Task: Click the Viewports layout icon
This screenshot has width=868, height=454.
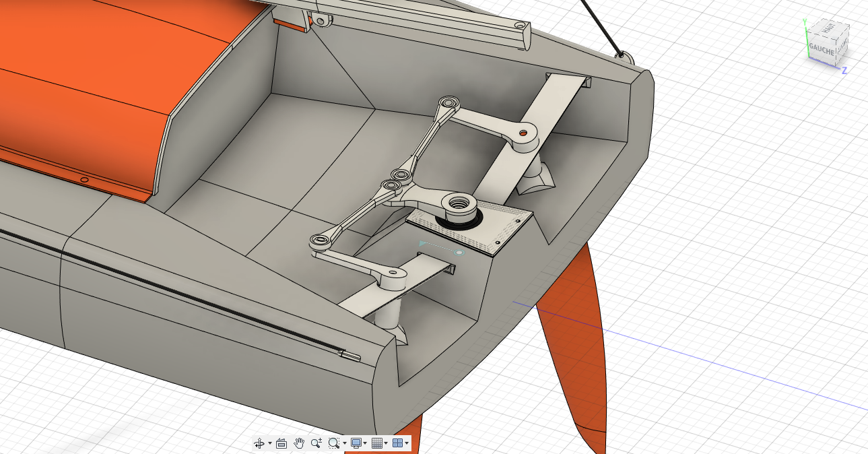Action: [x=398, y=443]
